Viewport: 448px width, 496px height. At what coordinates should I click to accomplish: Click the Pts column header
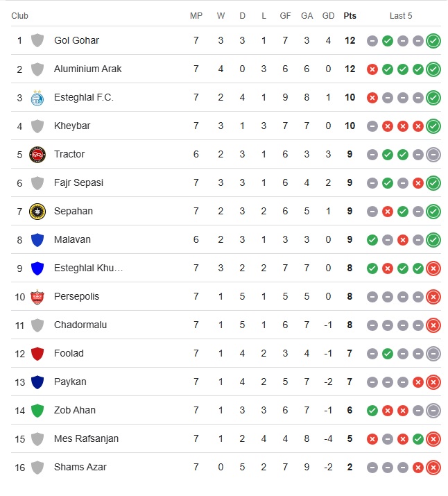(350, 16)
